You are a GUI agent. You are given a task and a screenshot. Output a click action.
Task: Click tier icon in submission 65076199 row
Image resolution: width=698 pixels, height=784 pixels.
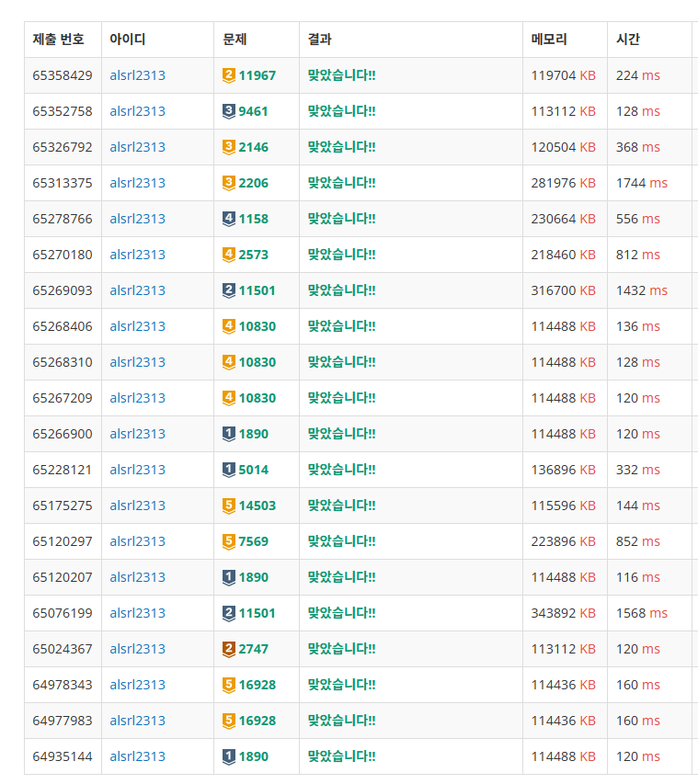pyautogui.click(x=229, y=613)
